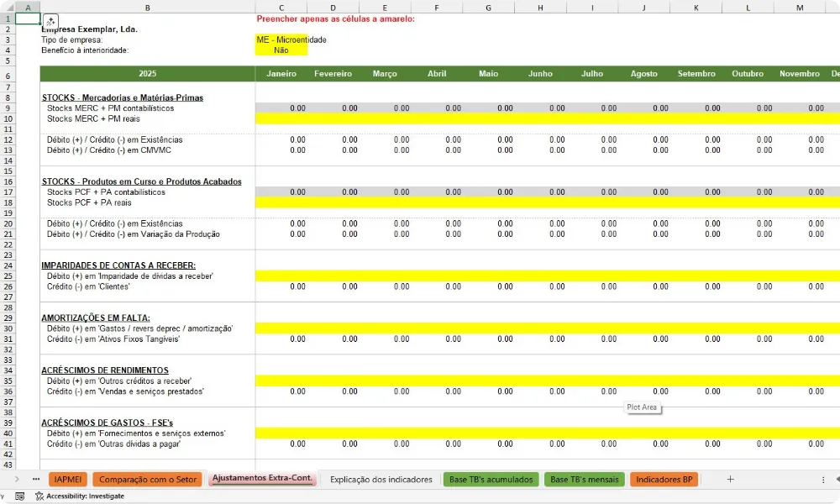Click the Novembro month header

pyautogui.click(x=800, y=74)
